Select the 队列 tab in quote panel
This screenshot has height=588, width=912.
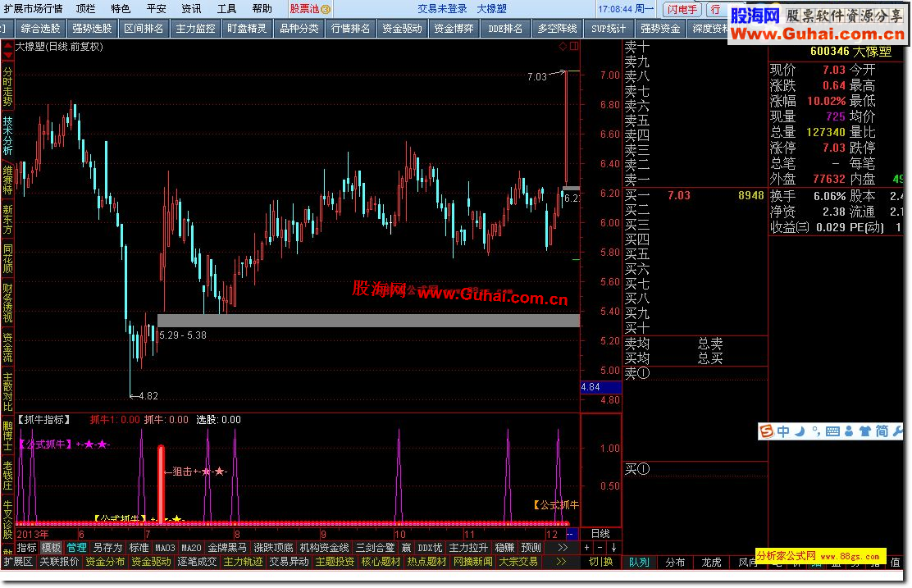click(x=639, y=563)
